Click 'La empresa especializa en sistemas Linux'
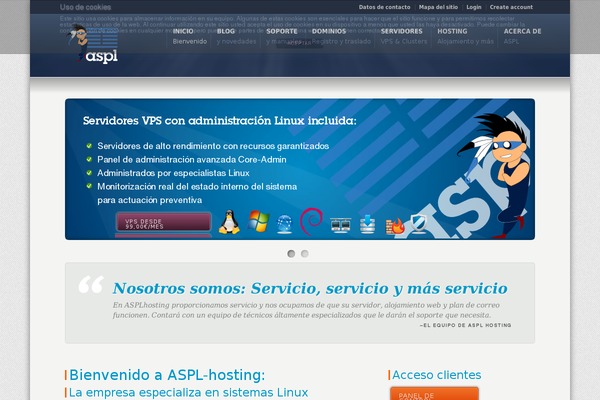Viewport: 600px width, 400px height. [x=188, y=392]
